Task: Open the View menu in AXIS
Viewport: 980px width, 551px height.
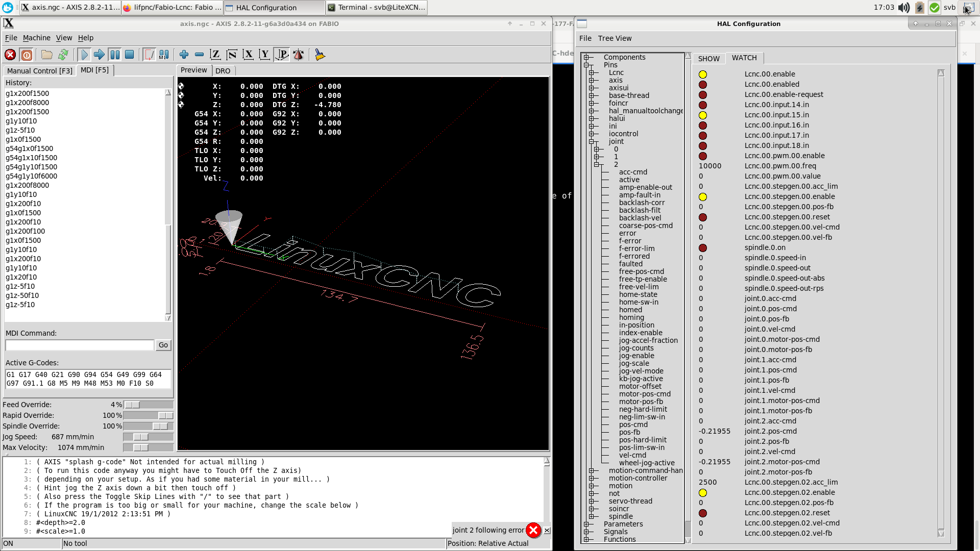Action: click(x=64, y=38)
